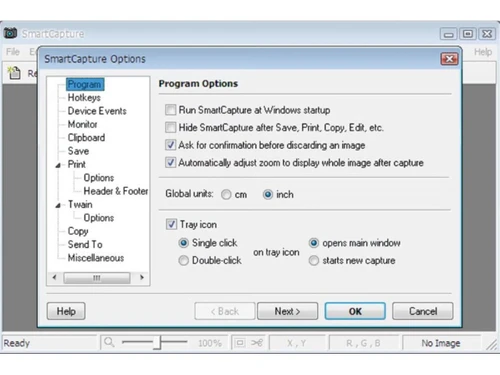Open Device Events in options tree
Screen dimensions: 500x375
pyautogui.click(x=97, y=111)
